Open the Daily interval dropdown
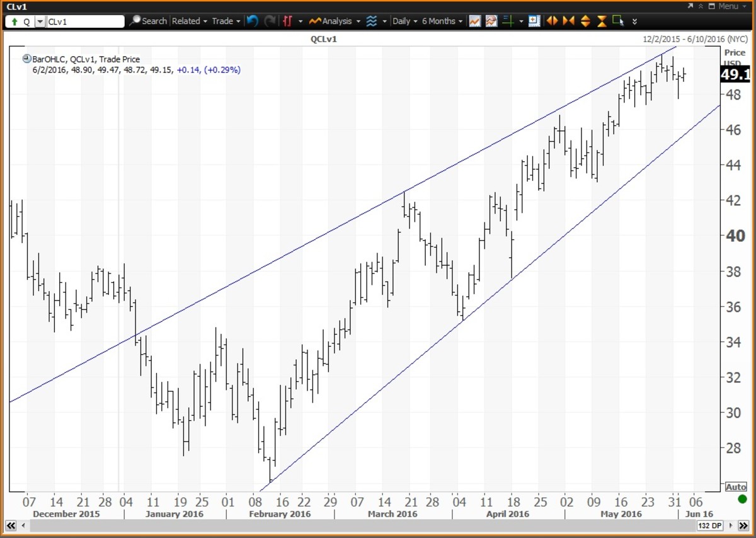This screenshot has width=756, height=538. point(404,21)
